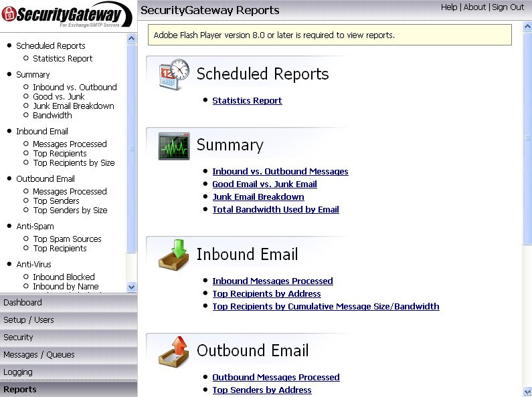Click the Scheduled Reports calendar clock icon
532x397 pixels.
pos(174,74)
